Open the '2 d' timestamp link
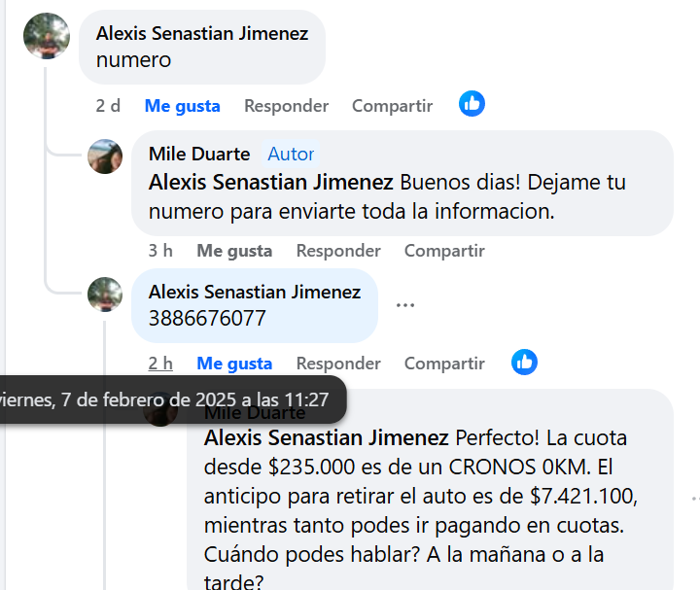This screenshot has height=590, width=700. click(108, 106)
